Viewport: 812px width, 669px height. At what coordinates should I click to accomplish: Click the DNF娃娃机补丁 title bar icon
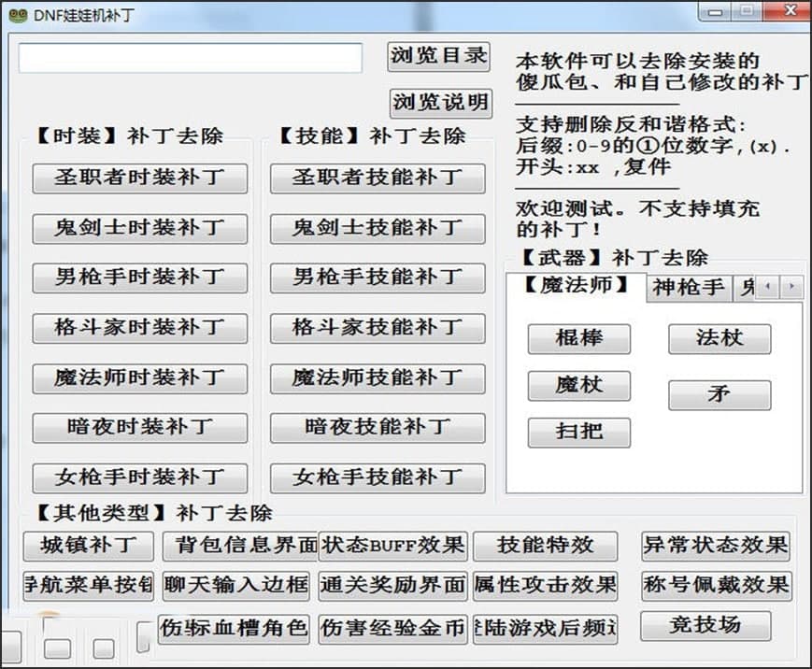18,16
